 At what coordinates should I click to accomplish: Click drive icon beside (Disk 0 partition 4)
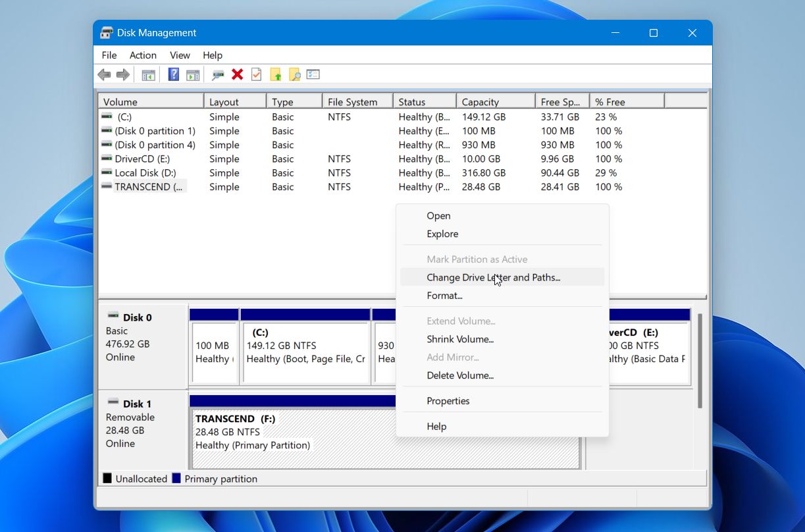click(107, 144)
